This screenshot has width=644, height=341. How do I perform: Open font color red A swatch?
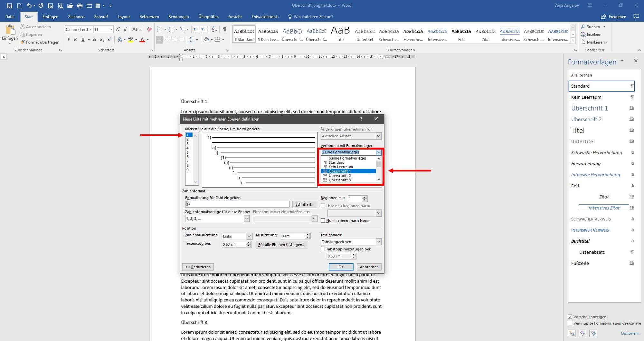[142, 40]
